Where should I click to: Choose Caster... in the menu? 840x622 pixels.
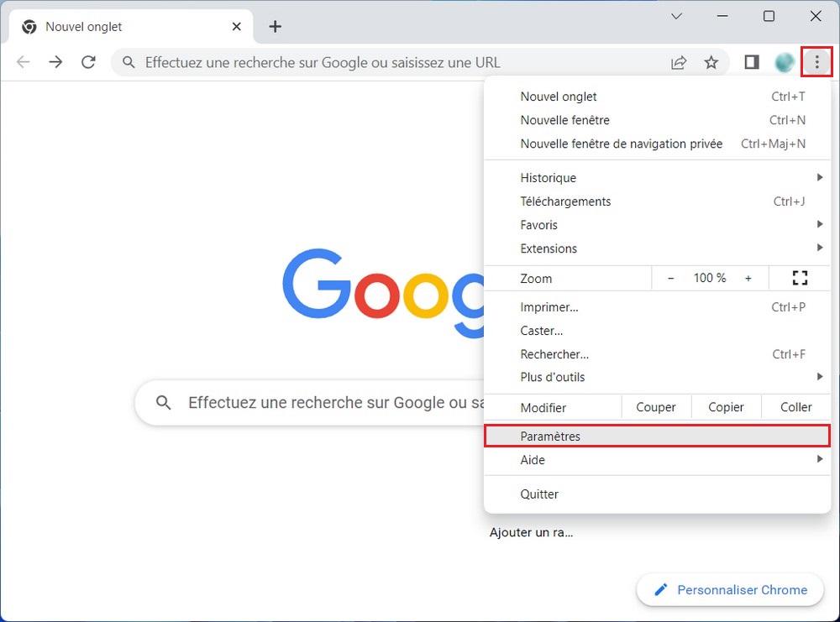click(x=658, y=331)
